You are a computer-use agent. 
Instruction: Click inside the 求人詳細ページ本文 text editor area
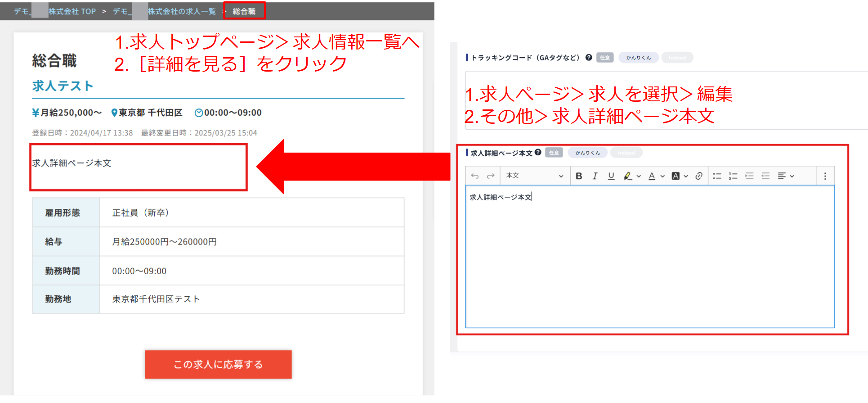(649, 257)
